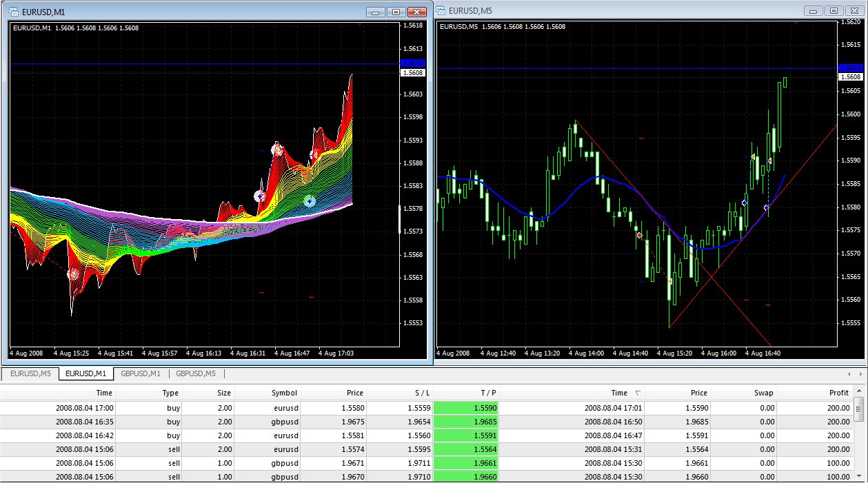Minimize the EURUSD,M5 chart window
Viewport: 868px width, 483px height.
tap(814, 10)
